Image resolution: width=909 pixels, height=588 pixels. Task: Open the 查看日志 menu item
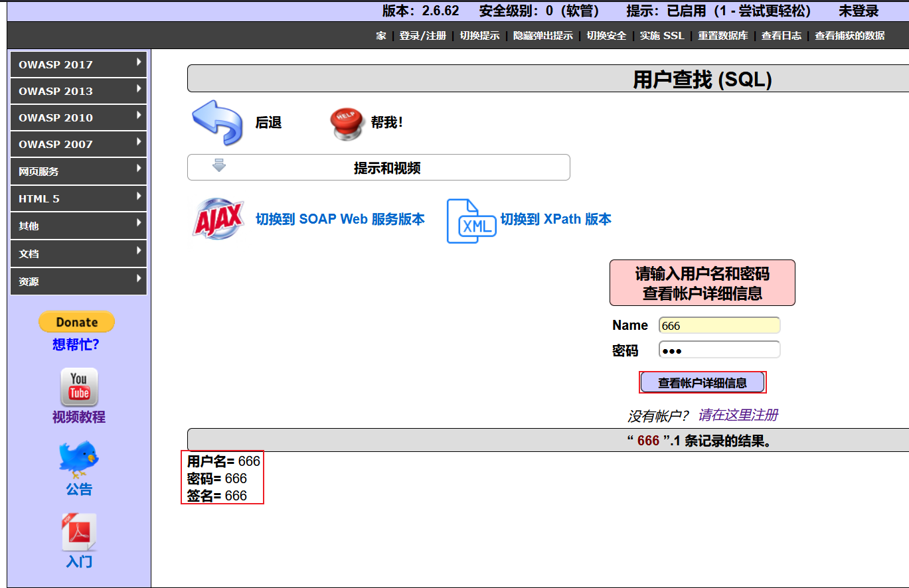(782, 36)
